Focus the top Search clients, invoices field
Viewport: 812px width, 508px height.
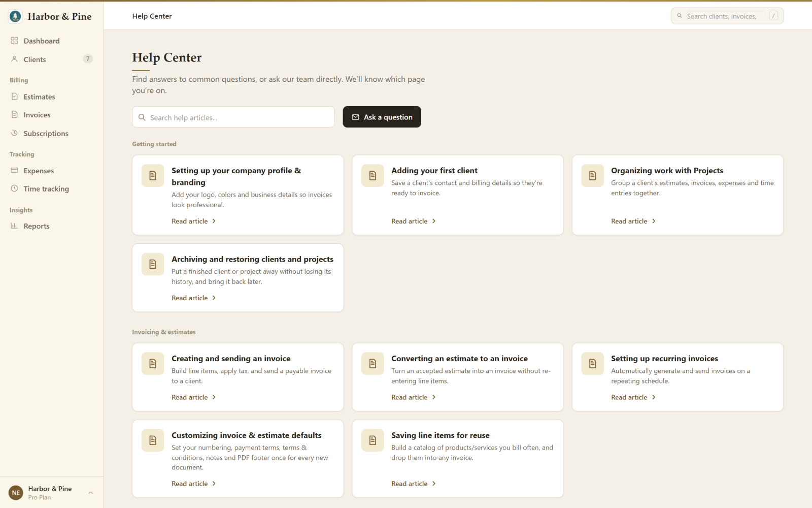coord(727,16)
